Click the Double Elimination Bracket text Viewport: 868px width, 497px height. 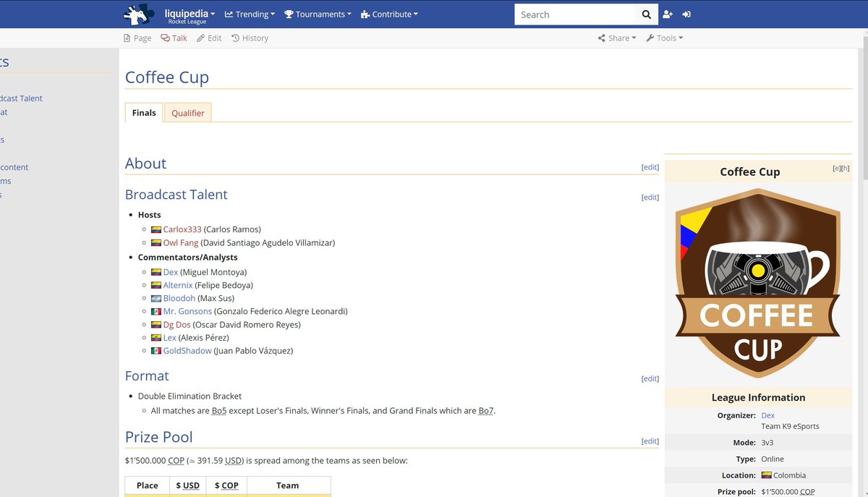tap(190, 396)
